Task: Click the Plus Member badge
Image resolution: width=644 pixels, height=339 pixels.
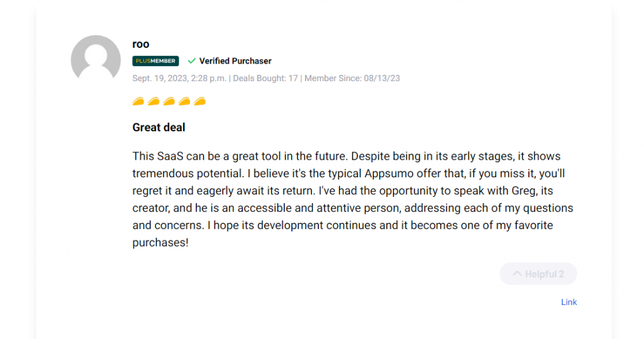Action: (x=155, y=61)
